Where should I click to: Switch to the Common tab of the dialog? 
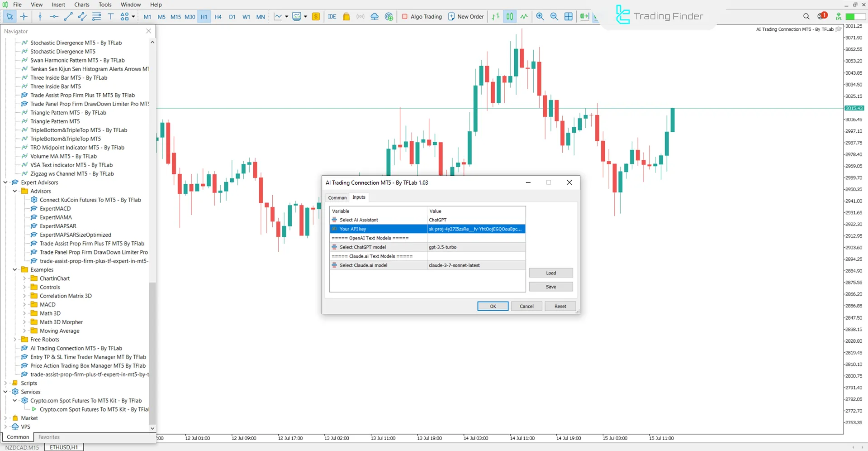click(337, 197)
